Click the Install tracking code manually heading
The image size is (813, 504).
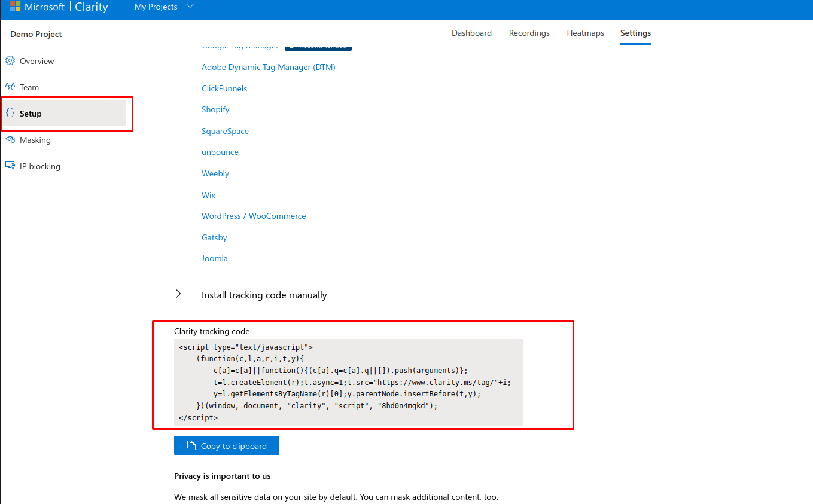pyautogui.click(x=264, y=295)
